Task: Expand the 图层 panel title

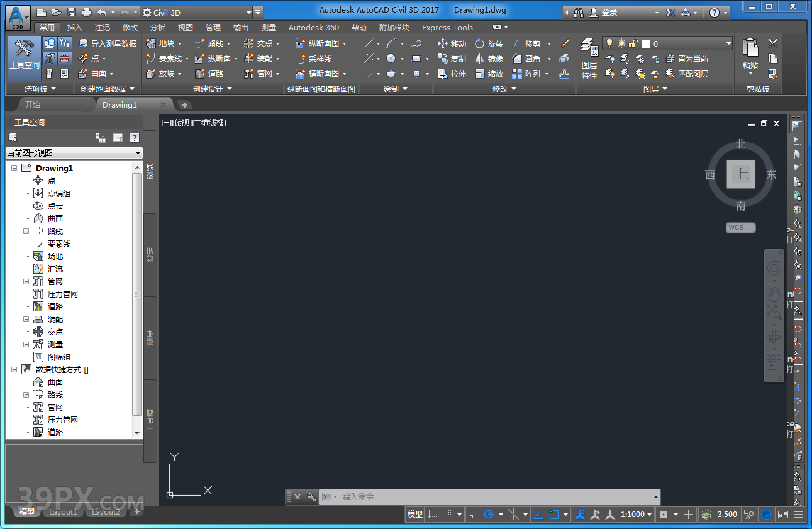Action: point(655,89)
